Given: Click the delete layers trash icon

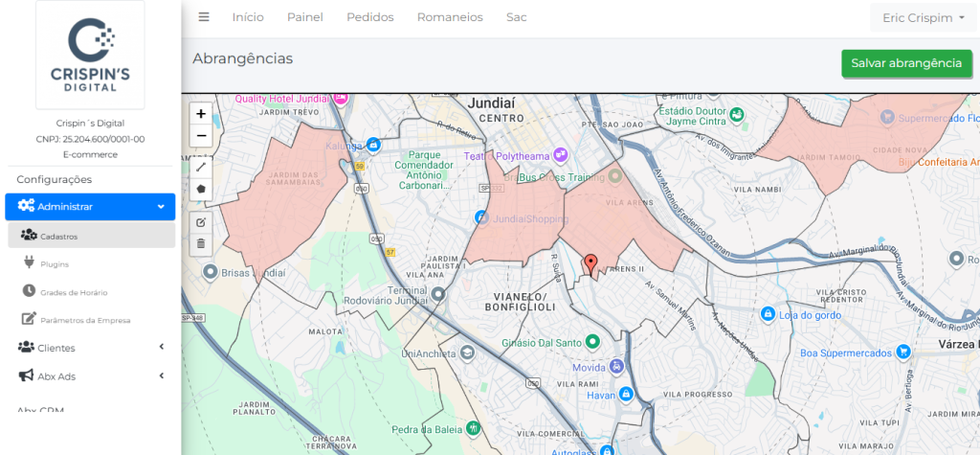Looking at the screenshot, I should (x=201, y=243).
